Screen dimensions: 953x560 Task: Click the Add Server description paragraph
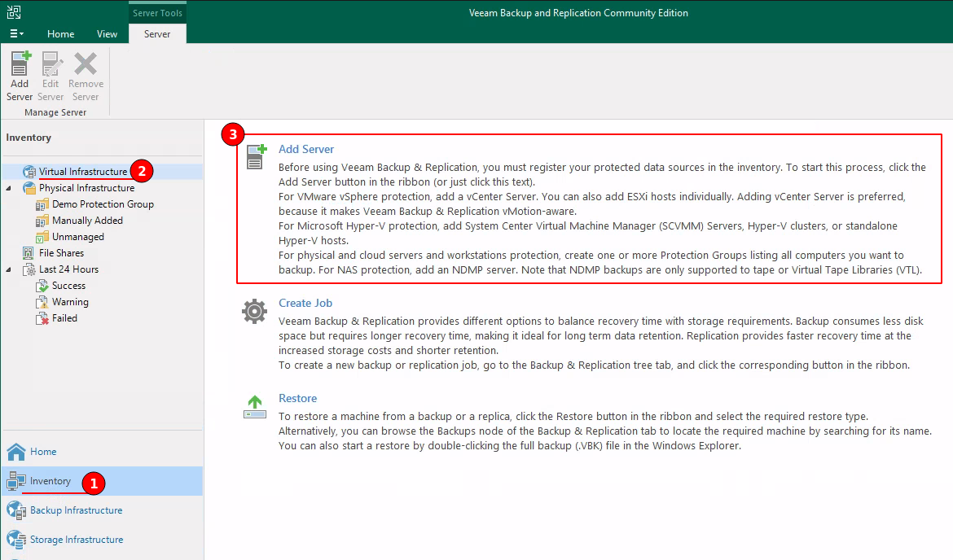tap(602, 219)
